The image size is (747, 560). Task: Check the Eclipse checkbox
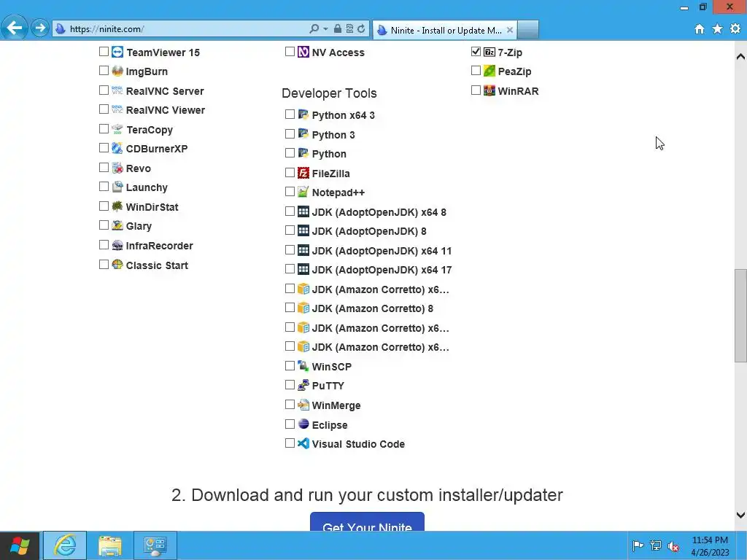(x=290, y=424)
